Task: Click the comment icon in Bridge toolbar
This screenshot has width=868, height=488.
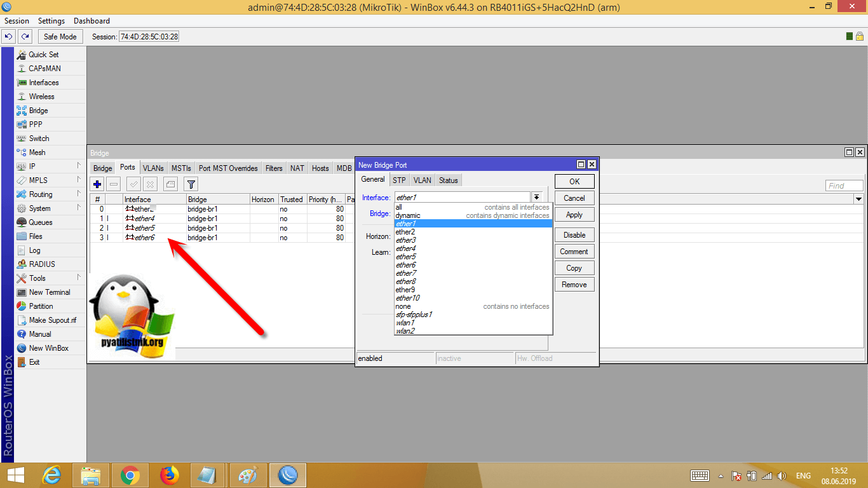Action: [x=170, y=184]
